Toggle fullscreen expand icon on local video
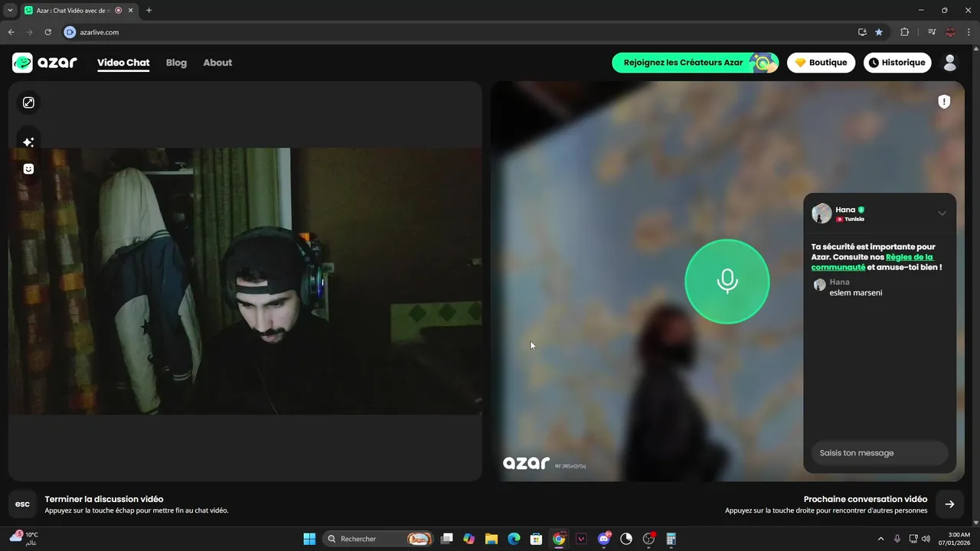980x551 pixels. pos(28,103)
